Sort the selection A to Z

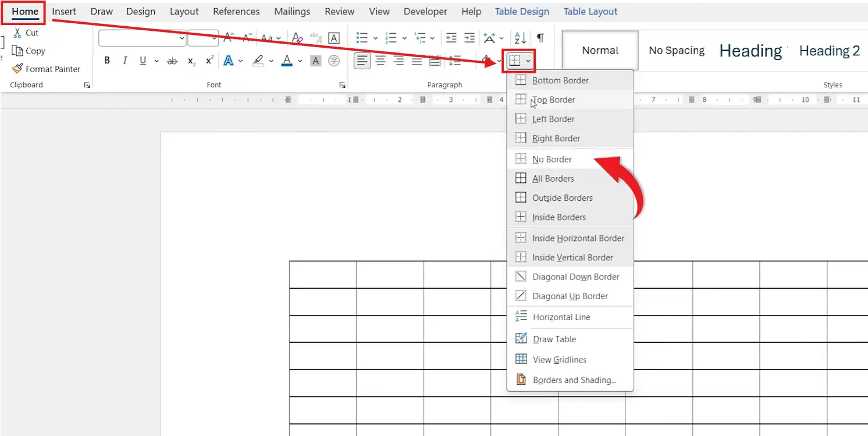[520, 38]
